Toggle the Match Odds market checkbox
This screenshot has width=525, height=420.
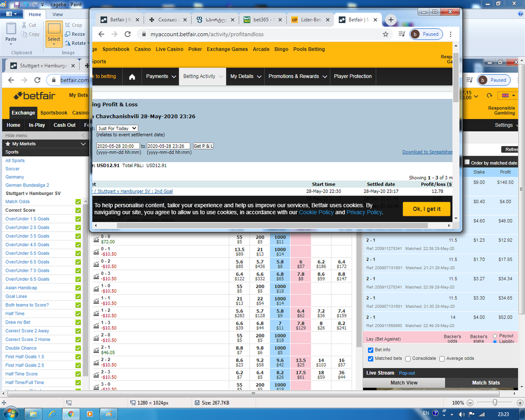pos(78,202)
